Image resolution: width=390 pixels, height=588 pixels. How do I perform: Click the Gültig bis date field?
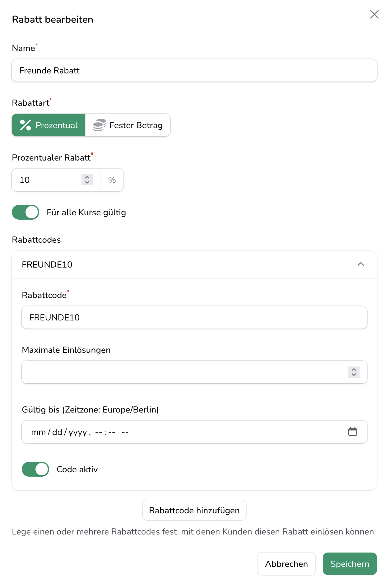(x=194, y=432)
